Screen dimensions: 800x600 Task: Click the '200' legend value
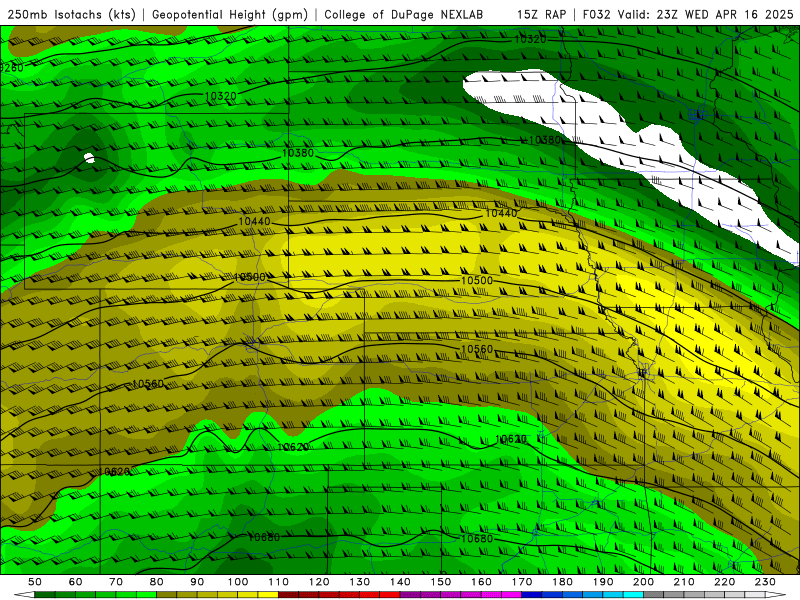[644, 582]
